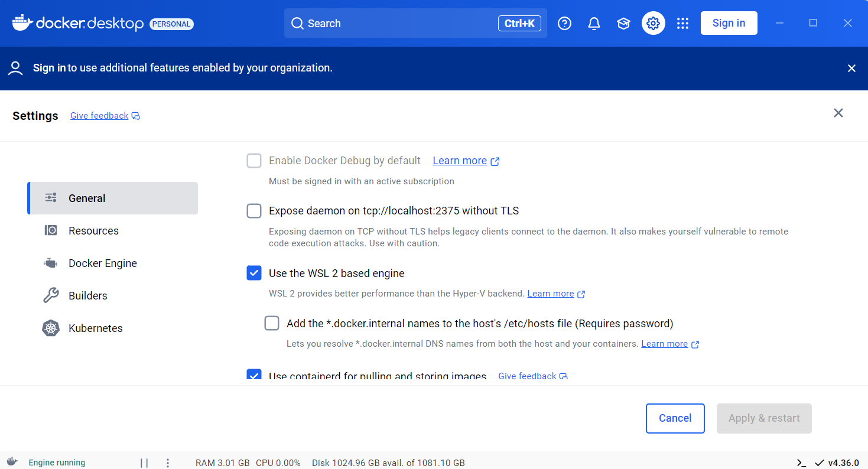Click the search magnifier icon
This screenshot has width=868, height=469.
pyautogui.click(x=297, y=24)
